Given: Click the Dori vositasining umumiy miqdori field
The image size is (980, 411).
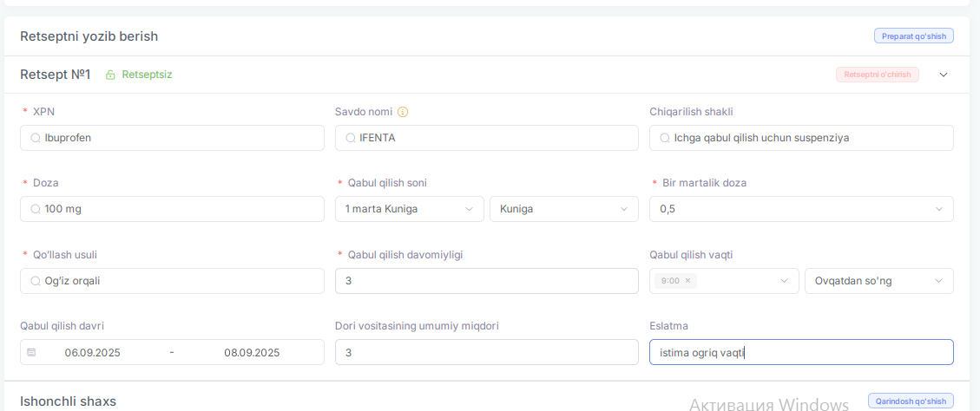Looking at the screenshot, I should point(487,352).
